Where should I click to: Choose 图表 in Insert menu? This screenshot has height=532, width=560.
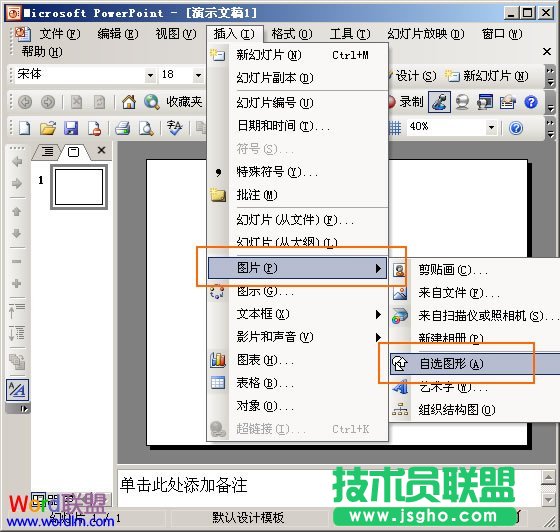click(297, 360)
